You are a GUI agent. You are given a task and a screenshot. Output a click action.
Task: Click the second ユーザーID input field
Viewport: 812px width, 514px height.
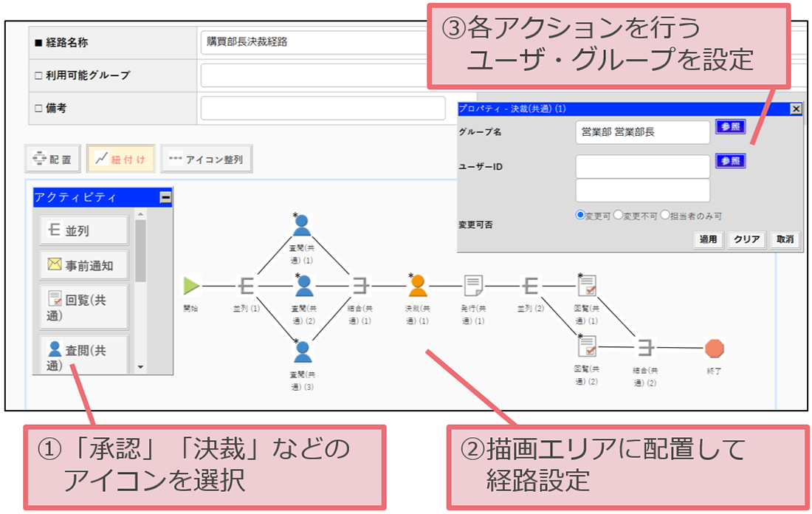click(643, 190)
